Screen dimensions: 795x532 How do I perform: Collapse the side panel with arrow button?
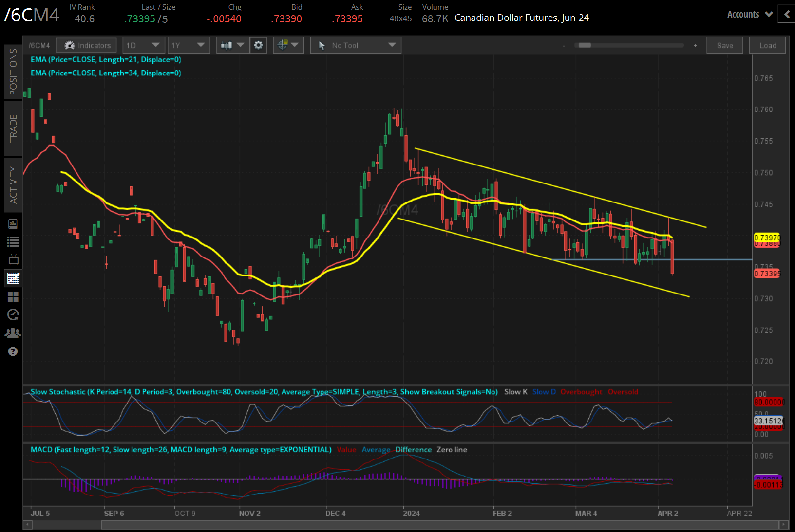787,15
